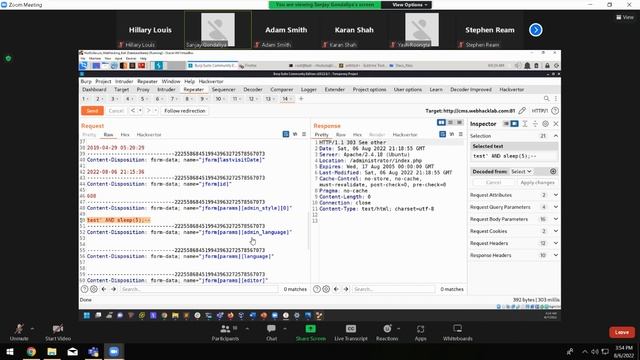This screenshot has width=640, height=360.
Task: Toggle newline display in Request panel
Action: (295, 134)
